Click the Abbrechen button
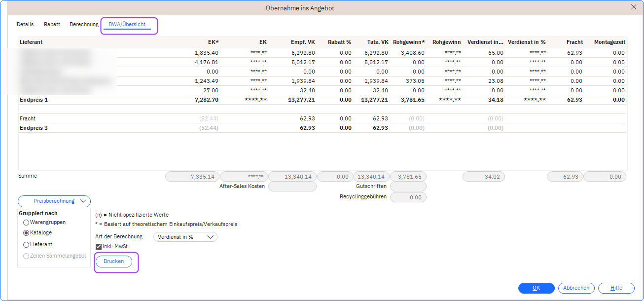Image resolution: width=644 pixels, height=301 pixels. click(576, 288)
